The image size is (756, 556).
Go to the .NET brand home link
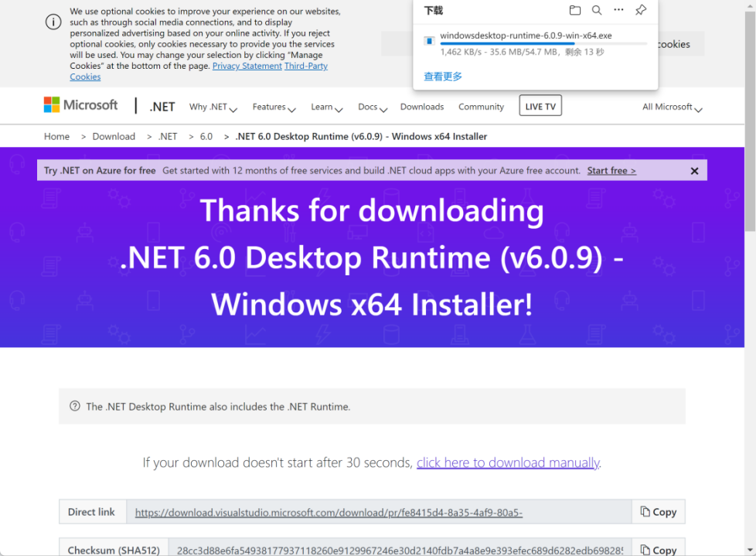(162, 107)
